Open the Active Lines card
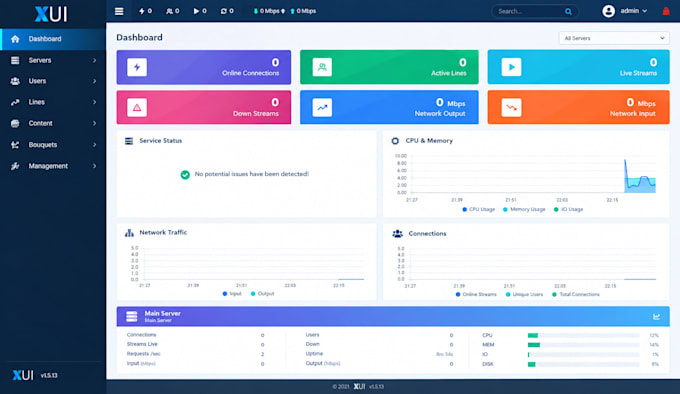680x394 pixels. click(x=389, y=67)
